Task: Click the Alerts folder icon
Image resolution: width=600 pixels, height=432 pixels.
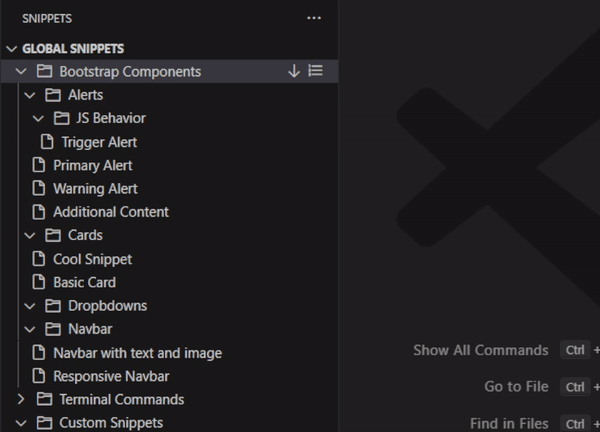Action: [53, 95]
